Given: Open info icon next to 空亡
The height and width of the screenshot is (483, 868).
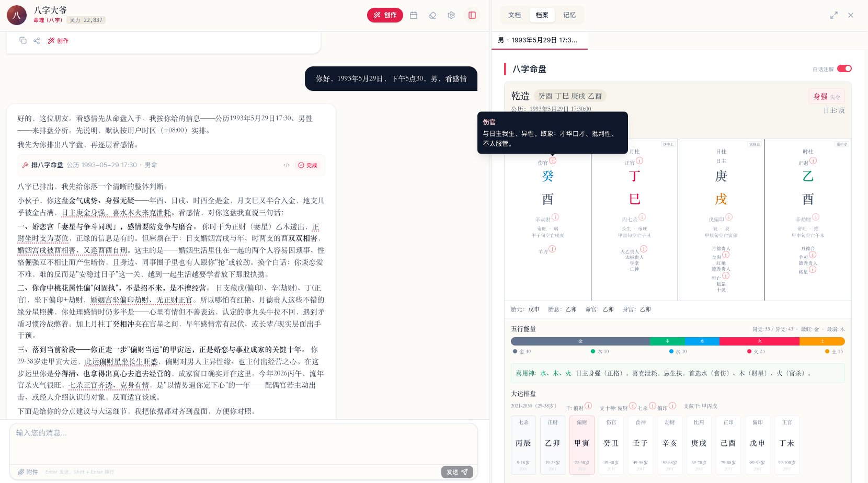Looking at the screenshot, I should coord(726,275).
